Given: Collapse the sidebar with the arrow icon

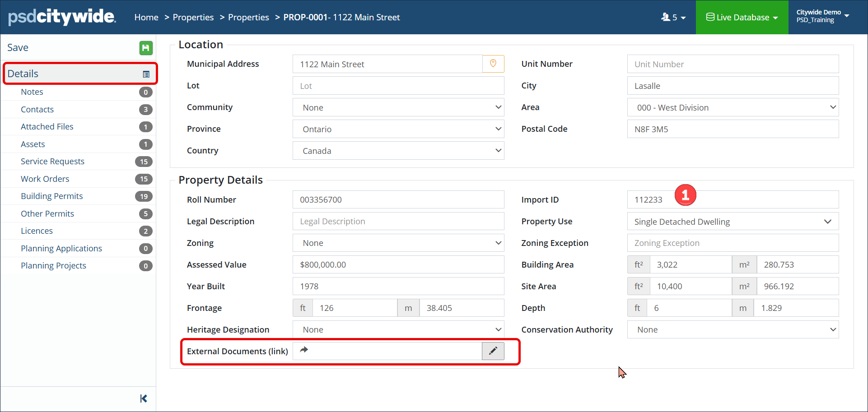Looking at the screenshot, I should (144, 398).
